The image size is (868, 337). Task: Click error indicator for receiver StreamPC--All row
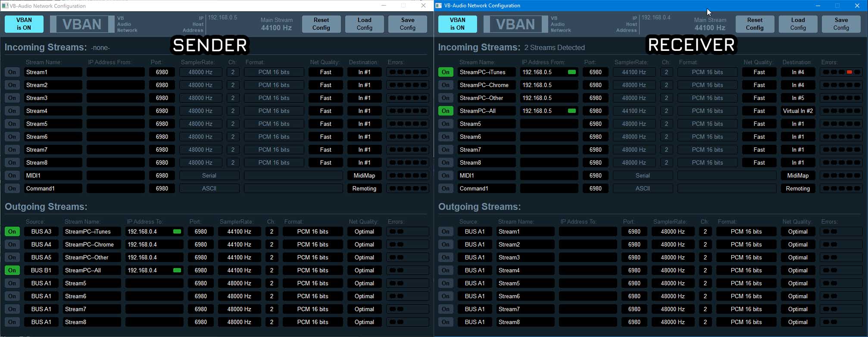click(841, 111)
